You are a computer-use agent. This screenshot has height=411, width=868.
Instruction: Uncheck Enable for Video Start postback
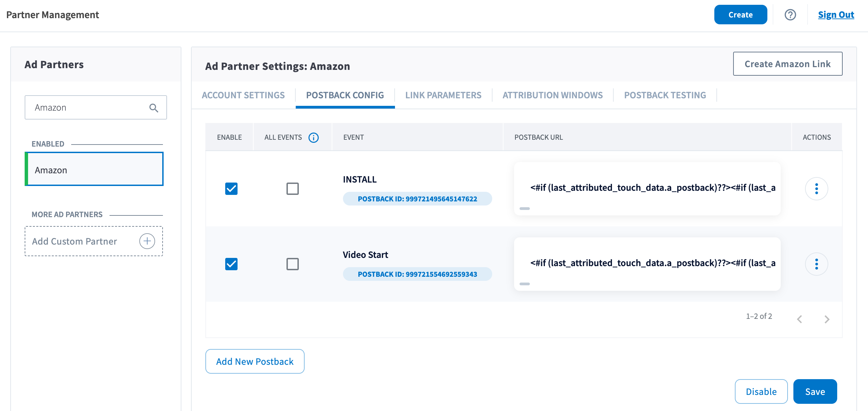pos(231,264)
